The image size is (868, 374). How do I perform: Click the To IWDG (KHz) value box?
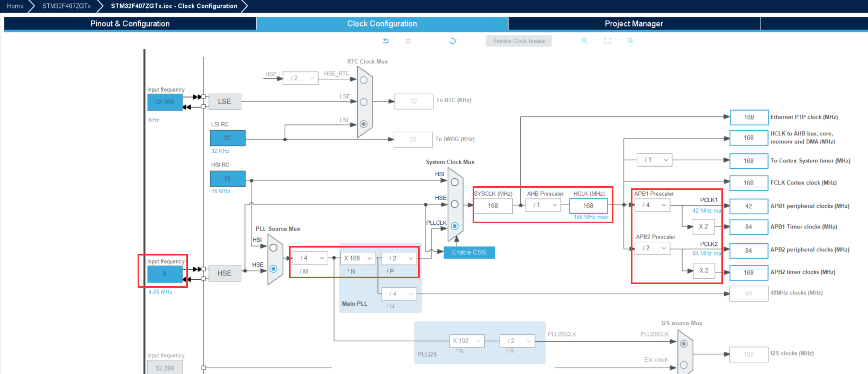pos(413,139)
